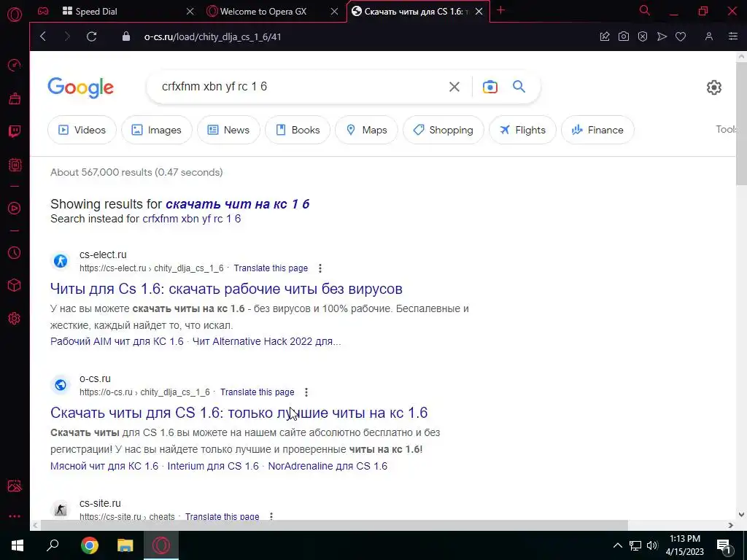Filter results by Books
The width and height of the screenshot is (747, 560).
pos(298,130)
